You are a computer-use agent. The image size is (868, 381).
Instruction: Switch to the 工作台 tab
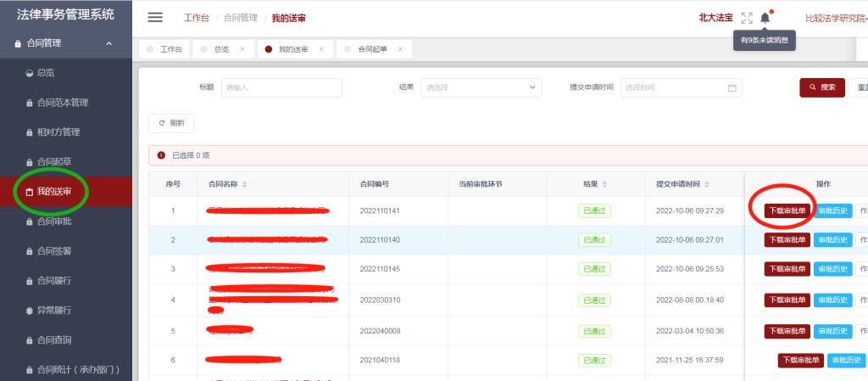pyautogui.click(x=164, y=49)
